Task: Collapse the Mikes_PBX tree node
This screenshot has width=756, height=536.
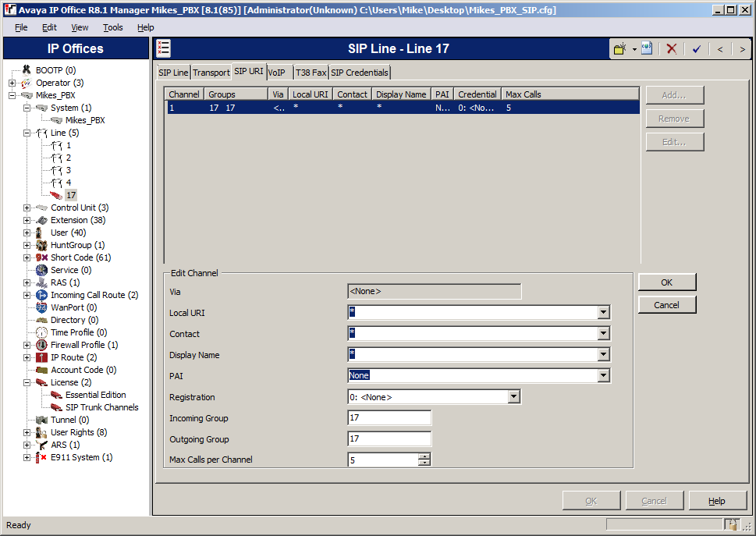Action: [12, 95]
